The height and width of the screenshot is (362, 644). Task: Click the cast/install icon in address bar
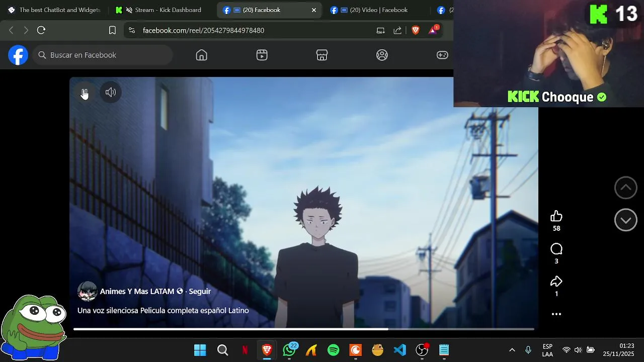pyautogui.click(x=381, y=31)
